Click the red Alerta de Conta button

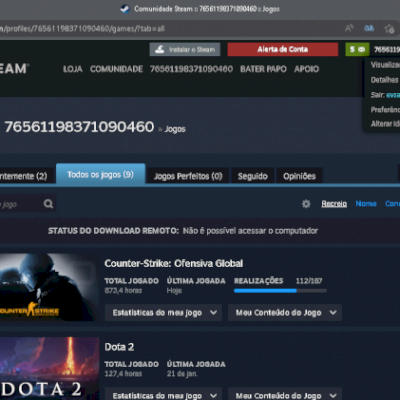tap(283, 49)
